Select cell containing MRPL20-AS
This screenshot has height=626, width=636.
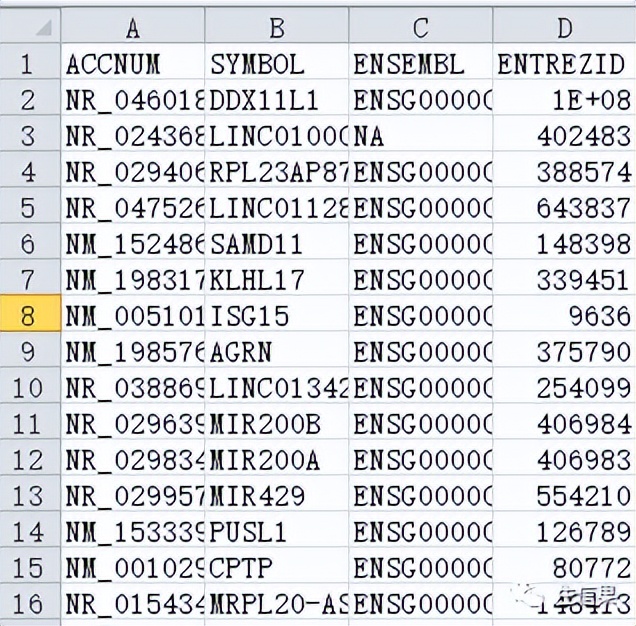pyautogui.click(x=277, y=602)
